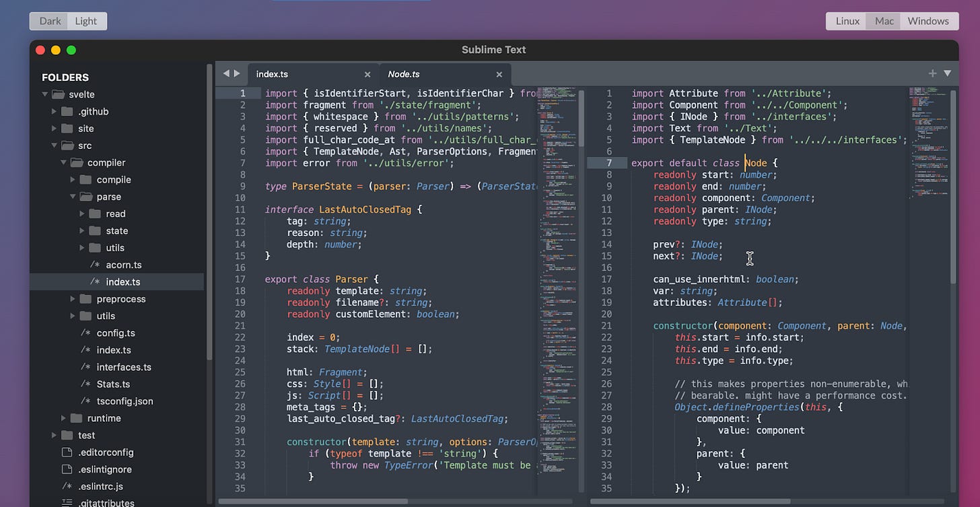Expand the test folder arrow
980x507 pixels.
click(54, 435)
